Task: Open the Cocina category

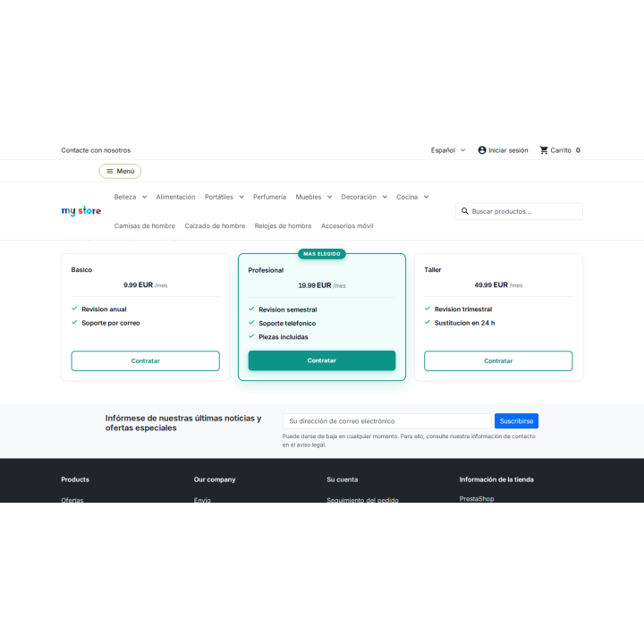Action: [x=407, y=197]
